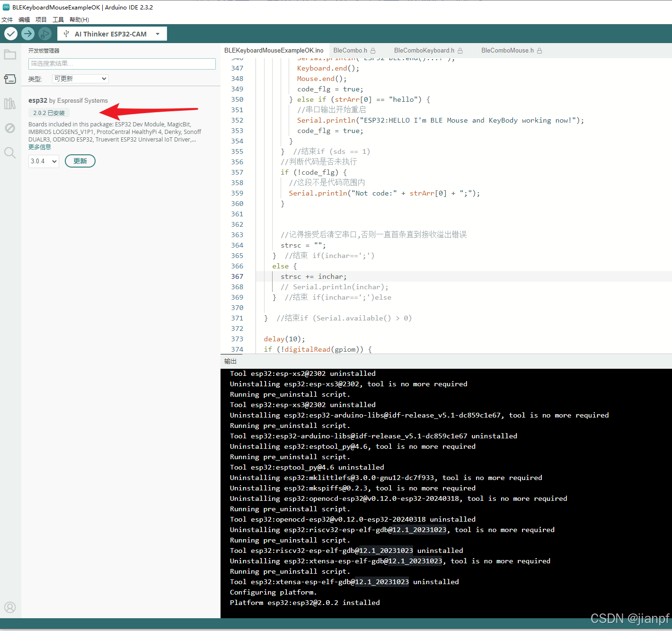Open the 工具 menu
672x631 pixels.
click(58, 19)
